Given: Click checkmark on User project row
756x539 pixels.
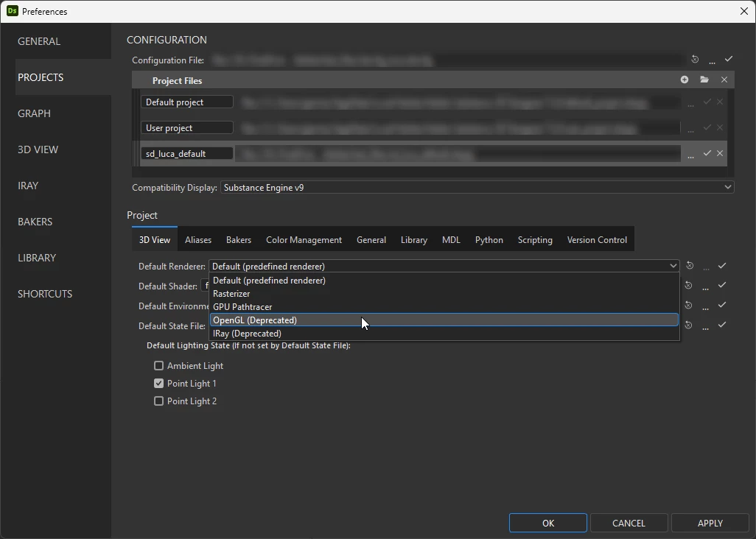Looking at the screenshot, I should (x=707, y=127).
